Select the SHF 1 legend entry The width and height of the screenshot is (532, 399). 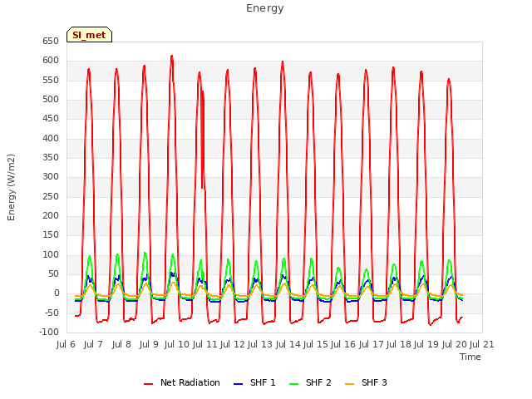(x=254, y=382)
